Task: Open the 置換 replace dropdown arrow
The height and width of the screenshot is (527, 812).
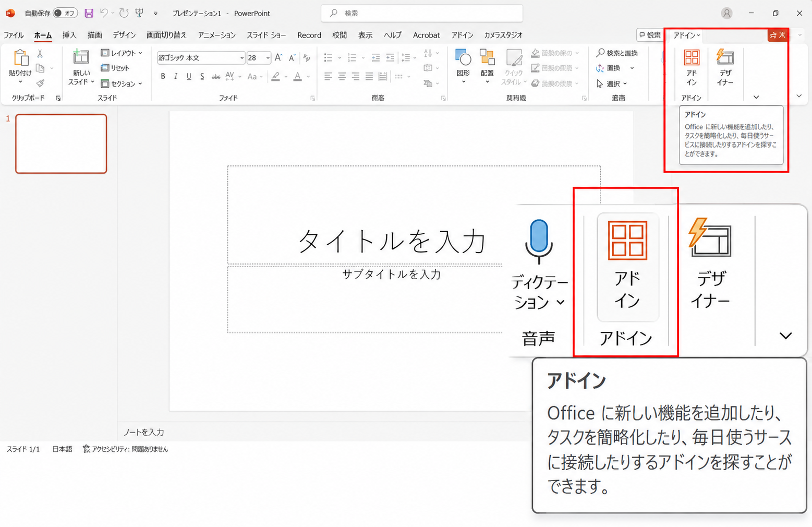Action: point(632,68)
